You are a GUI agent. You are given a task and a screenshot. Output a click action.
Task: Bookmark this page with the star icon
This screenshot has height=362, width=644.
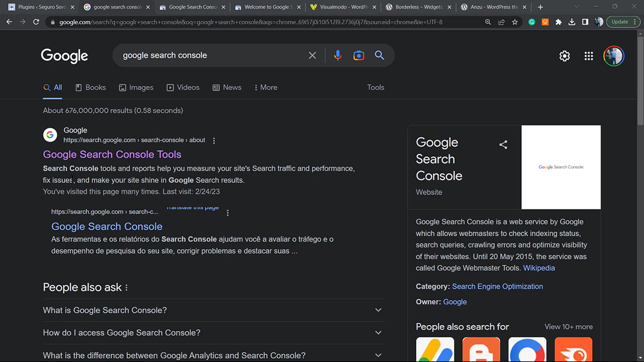pyautogui.click(x=515, y=22)
